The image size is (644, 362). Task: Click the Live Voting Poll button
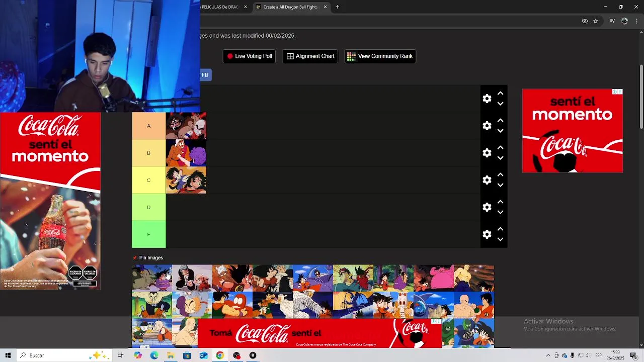click(249, 56)
